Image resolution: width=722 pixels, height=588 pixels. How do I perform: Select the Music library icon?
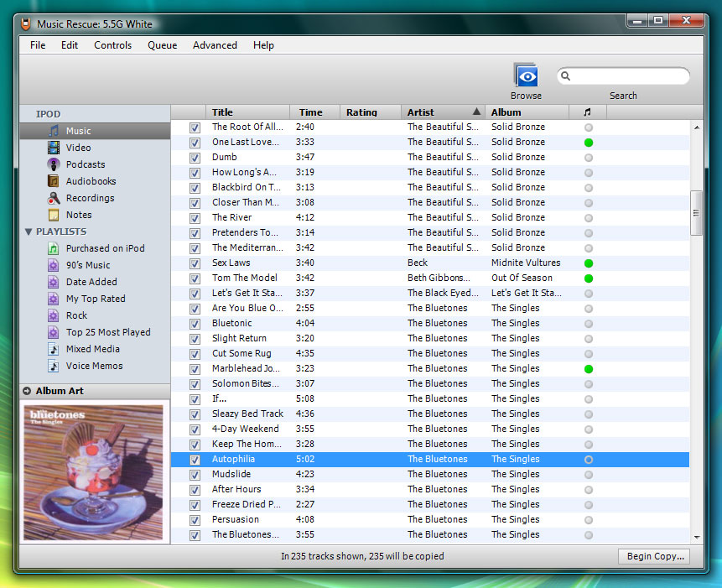[x=54, y=131]
